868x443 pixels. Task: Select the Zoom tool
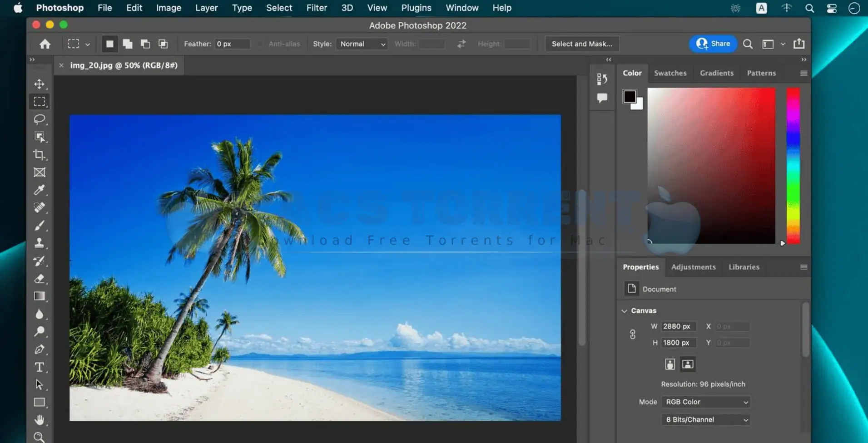coord(40,437)
